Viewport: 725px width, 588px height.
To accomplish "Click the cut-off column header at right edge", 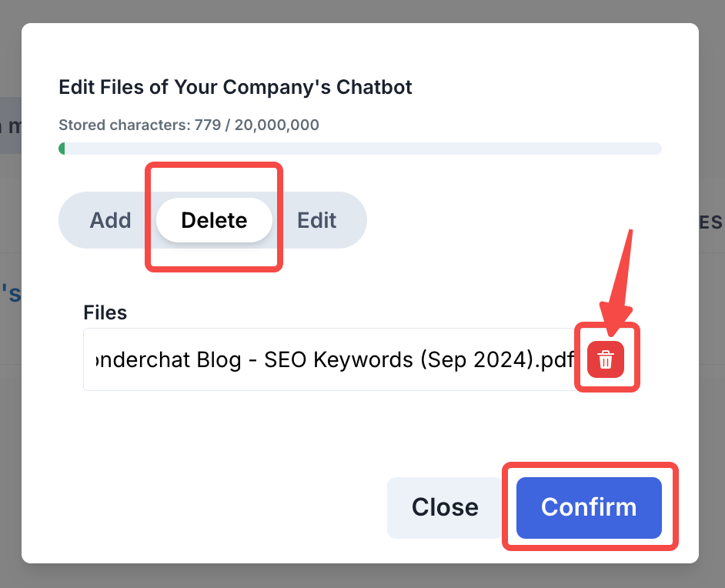I will [x=710, y=223].
